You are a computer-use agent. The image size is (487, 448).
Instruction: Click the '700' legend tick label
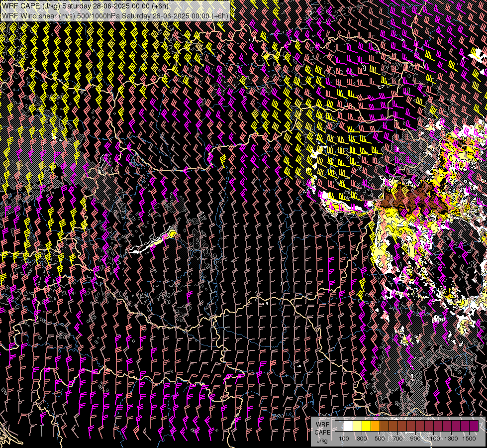point(397,439)
